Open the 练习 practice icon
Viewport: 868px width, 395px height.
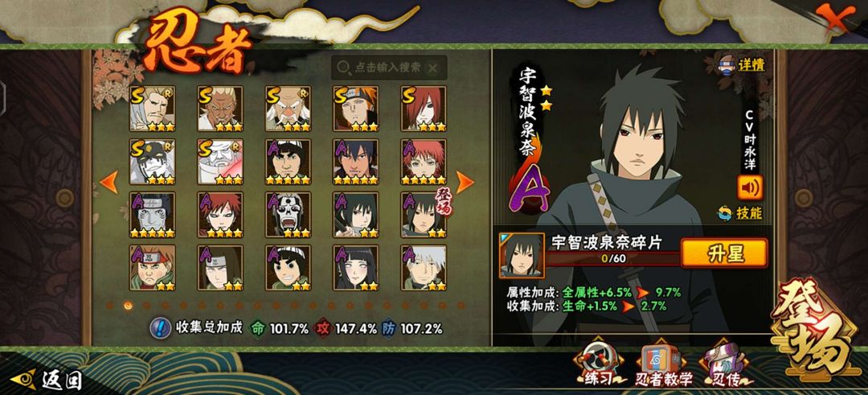click(x=596, y=362)
